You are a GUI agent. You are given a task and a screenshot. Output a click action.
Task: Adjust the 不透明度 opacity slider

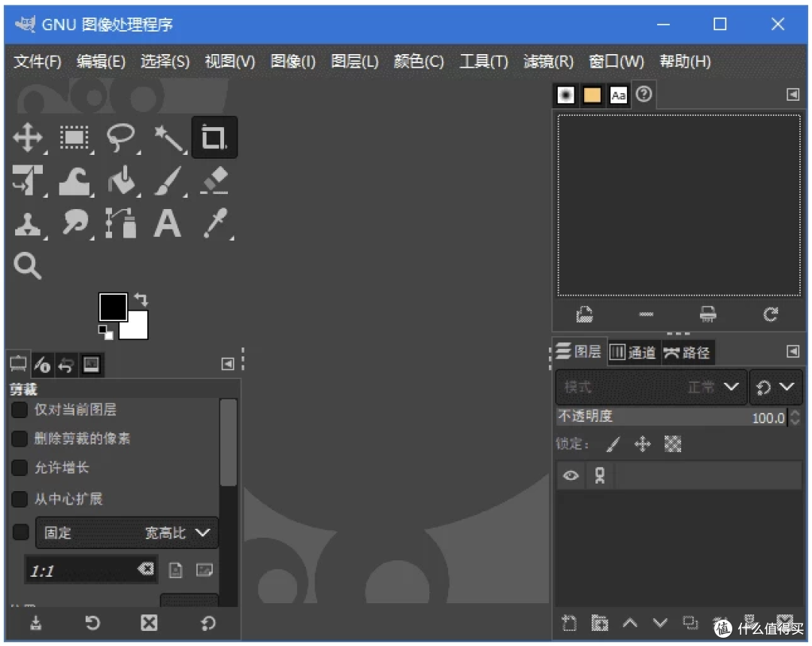point(672,417)
